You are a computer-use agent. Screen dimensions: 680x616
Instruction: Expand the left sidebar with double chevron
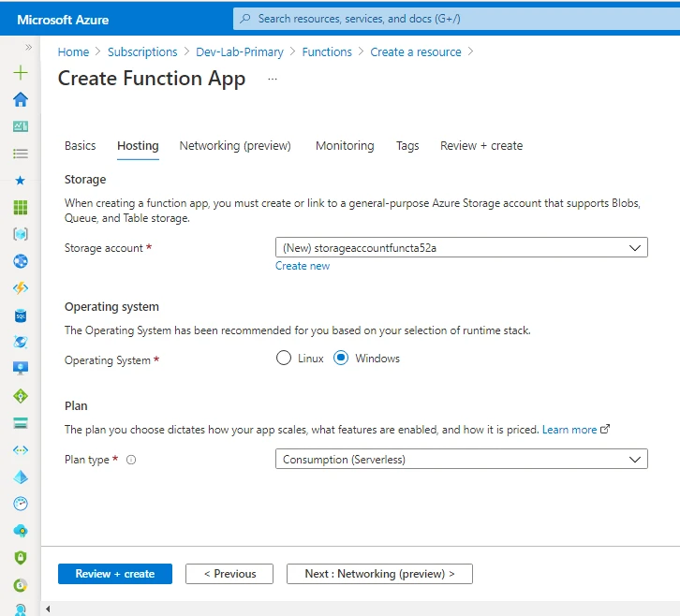point(29,47)
